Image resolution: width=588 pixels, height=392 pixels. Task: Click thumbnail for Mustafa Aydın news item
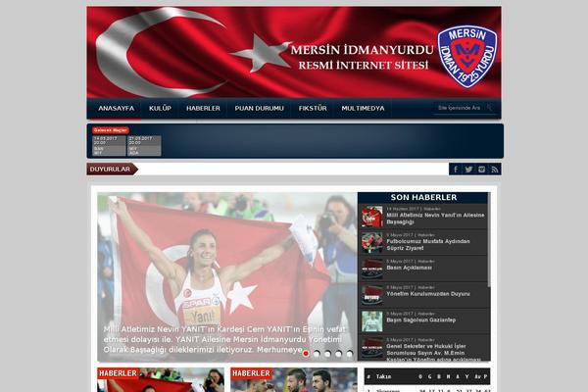click(x=372, y=243)
